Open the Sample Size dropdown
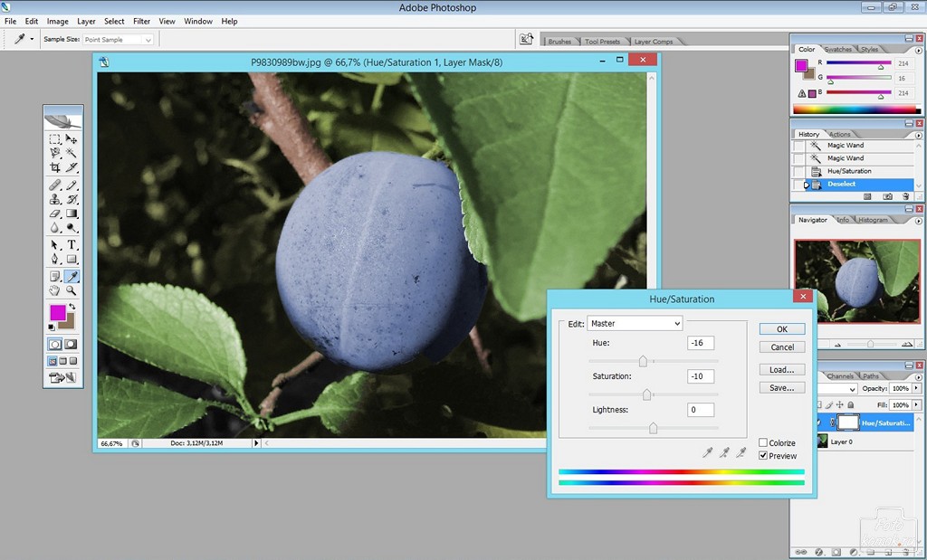Viewport: 927px width, 560px height. pos(118,40)
